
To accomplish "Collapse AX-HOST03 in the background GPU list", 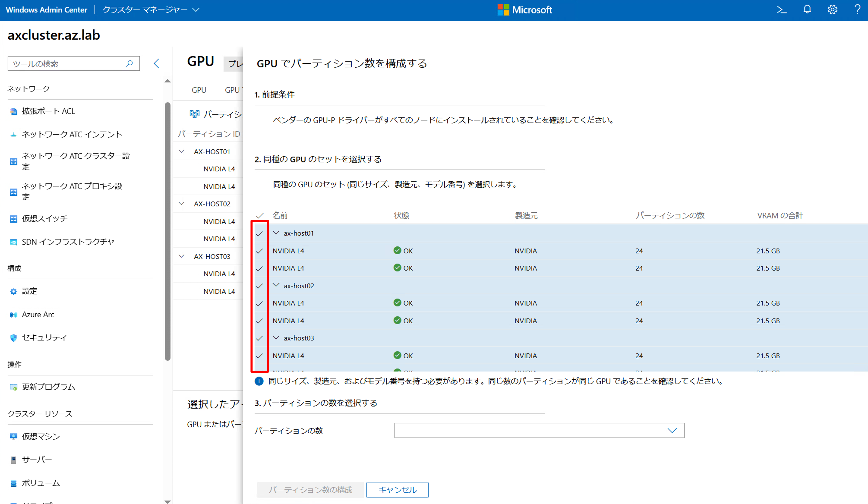I will tap(181, 256).
